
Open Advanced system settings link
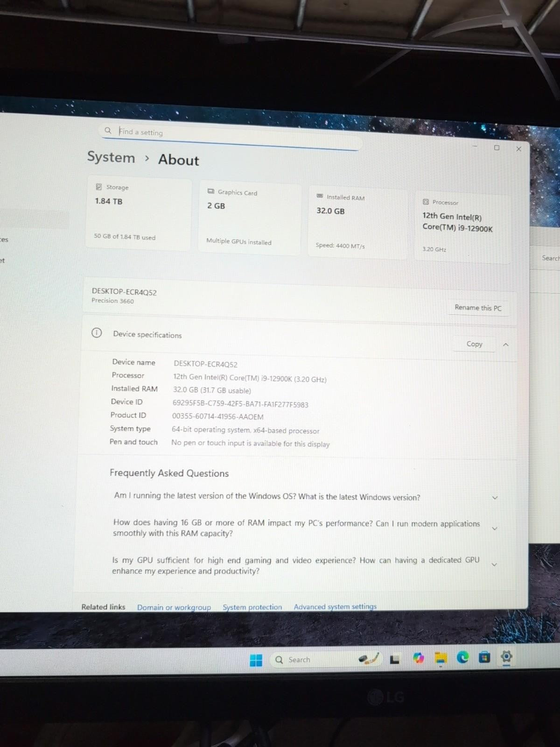[335, 606]
